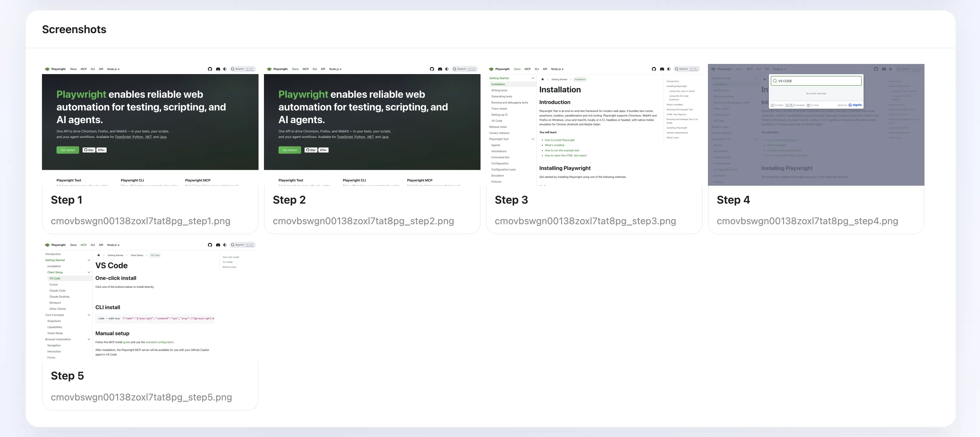Click the Playwright logo in Step 5 screenshot
The width and height of the screenshot is (980, 437).
[47, 245]
